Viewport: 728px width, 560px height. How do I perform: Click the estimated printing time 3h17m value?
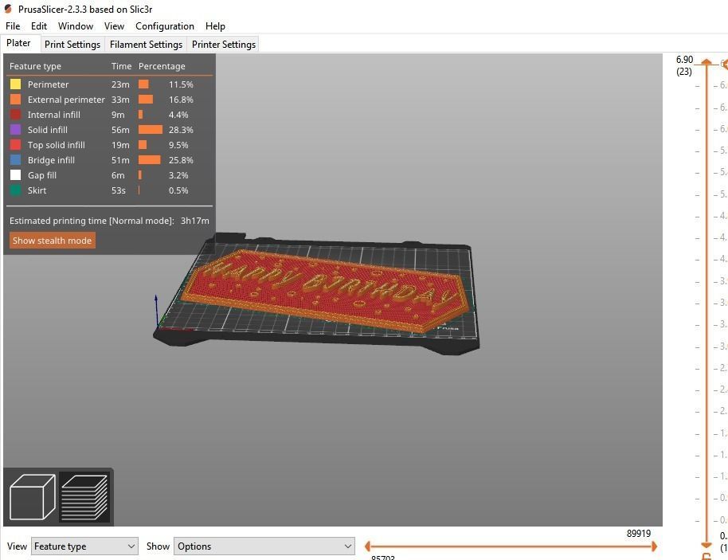194,221
